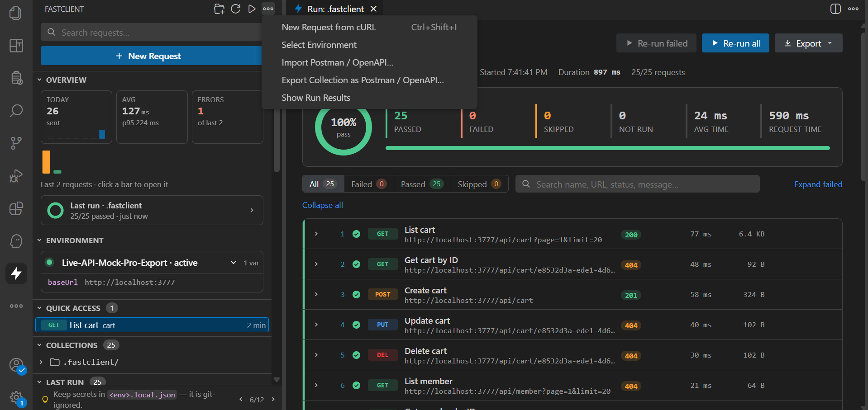Open the Last run .fastclient card
The image size is (868, 410).
click(x=152, y=210)
